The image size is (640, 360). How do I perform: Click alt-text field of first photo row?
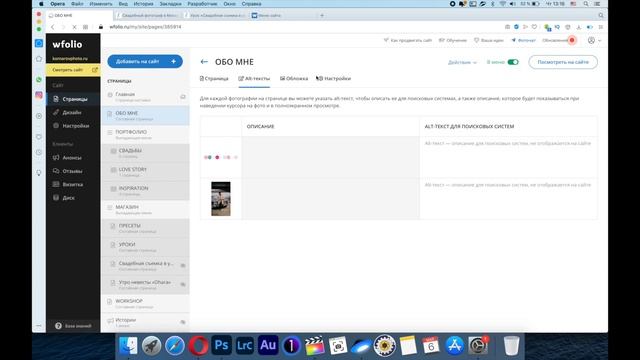tap(508, 157)
